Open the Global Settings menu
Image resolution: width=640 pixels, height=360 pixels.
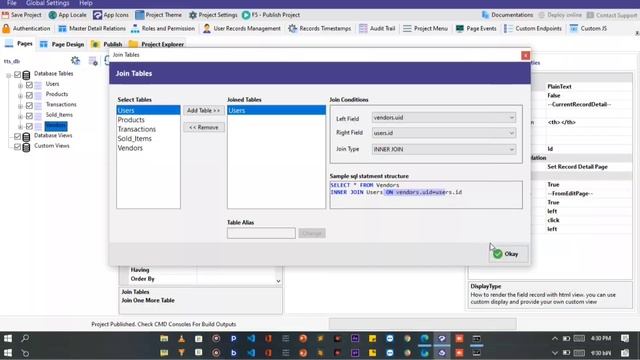(47, 3)
